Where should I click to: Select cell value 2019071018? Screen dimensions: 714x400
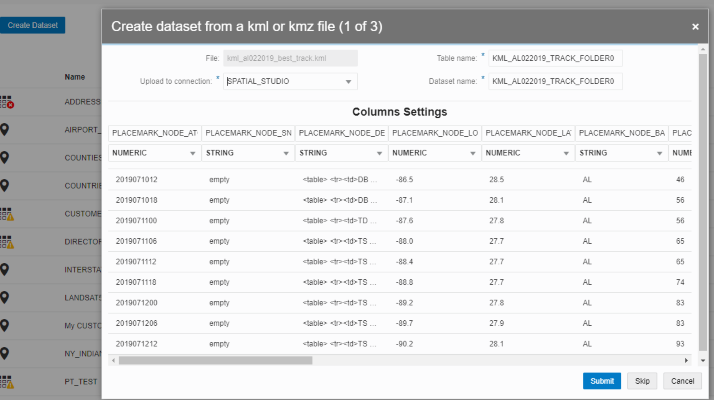point(136,200)
